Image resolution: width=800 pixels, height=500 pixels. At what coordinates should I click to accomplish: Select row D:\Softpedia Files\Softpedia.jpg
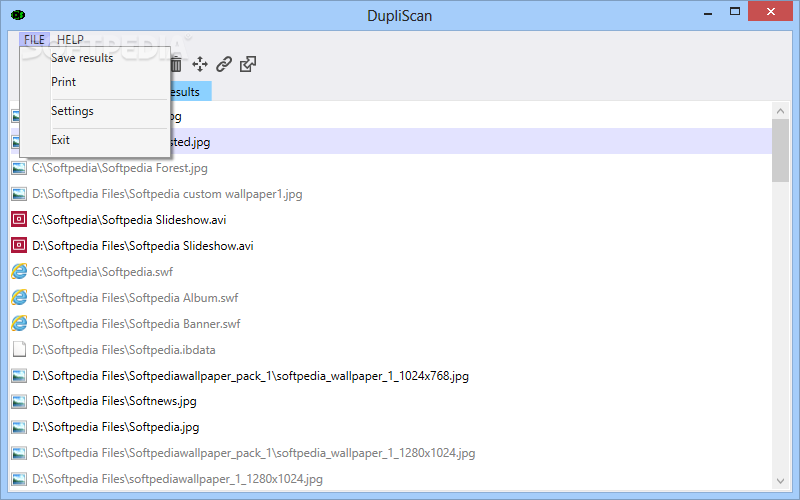tap(391, 427)
